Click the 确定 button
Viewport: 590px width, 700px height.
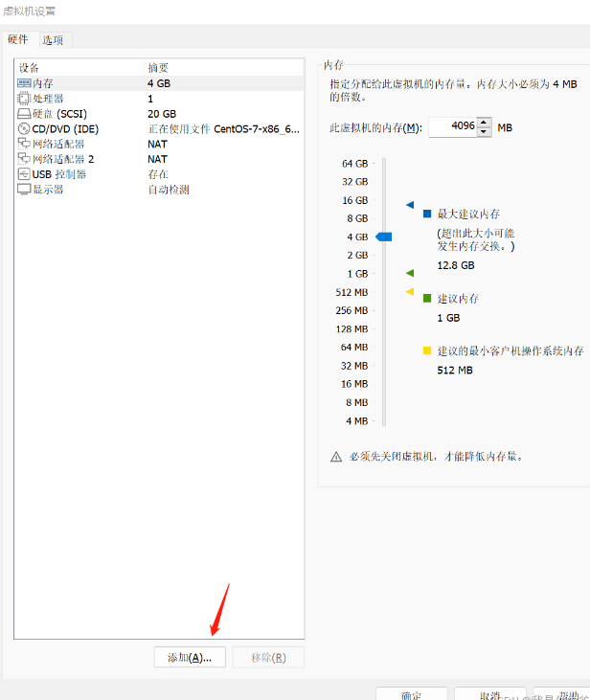point(411,694)
